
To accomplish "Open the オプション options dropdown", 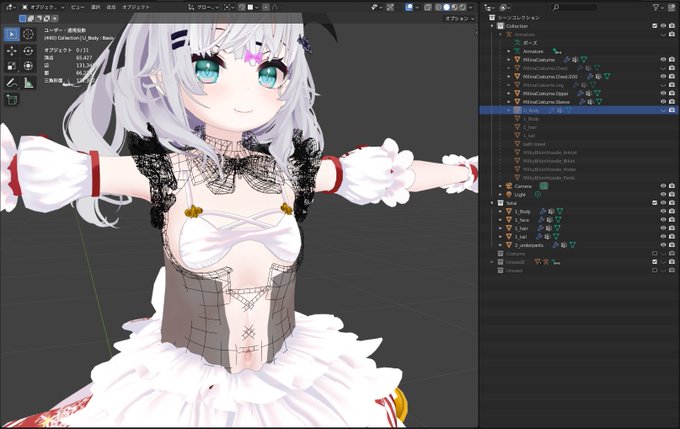I will click(x=459, y=19).
